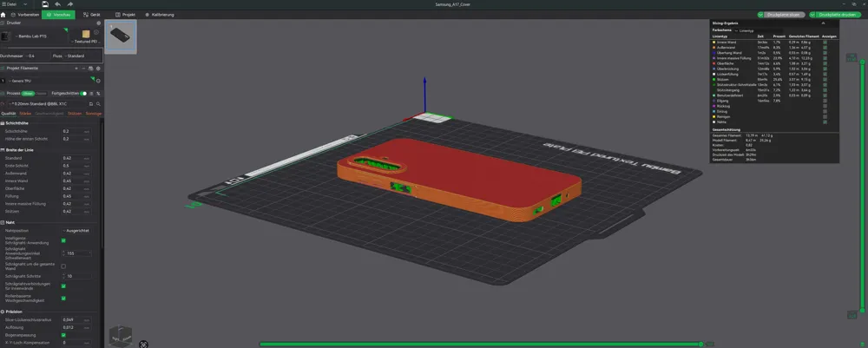This screenshot has width=868, height=348.
Task: Open the Datei menu dropdown arrow
Action: [25, 3]
